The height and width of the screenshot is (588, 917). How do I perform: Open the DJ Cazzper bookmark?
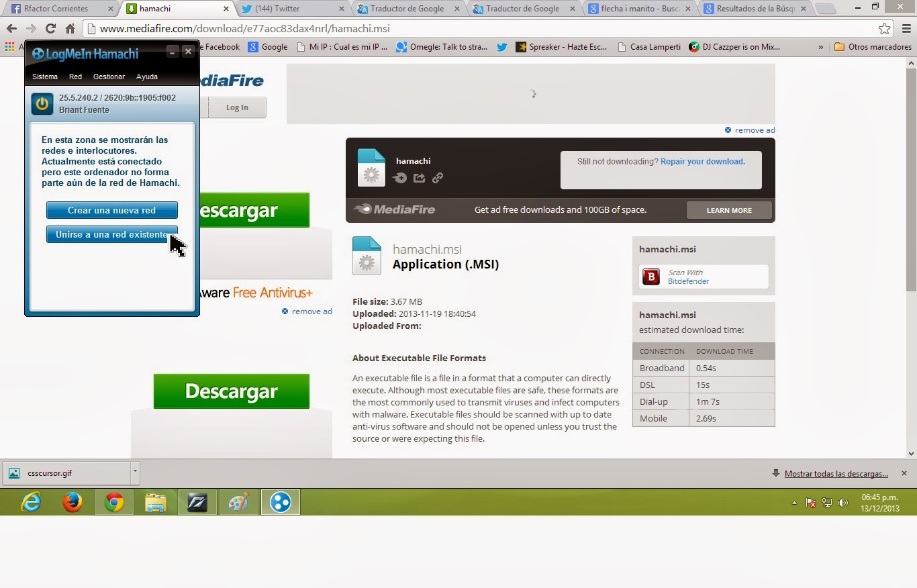click(735, 47)
